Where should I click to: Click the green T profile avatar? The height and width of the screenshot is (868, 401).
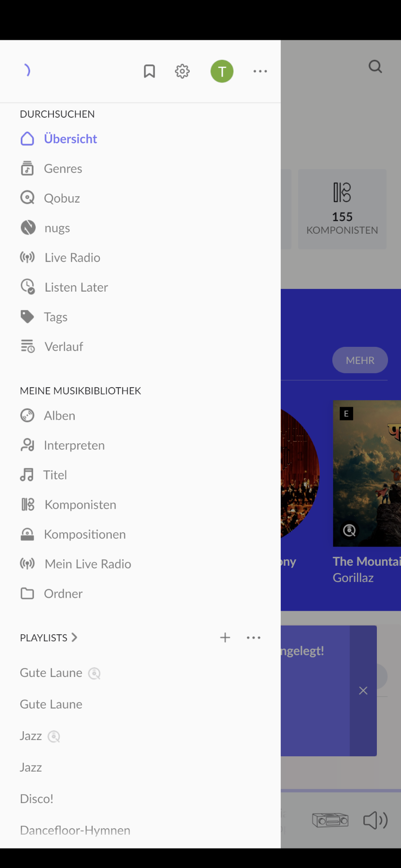point(222,71)
